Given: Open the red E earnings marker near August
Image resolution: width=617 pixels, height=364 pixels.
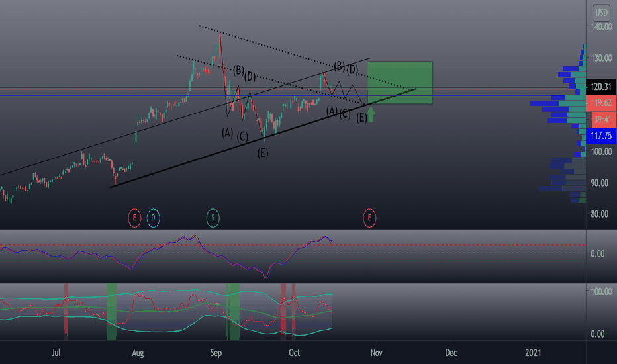Looking at the screenshot, I should 134,218.
